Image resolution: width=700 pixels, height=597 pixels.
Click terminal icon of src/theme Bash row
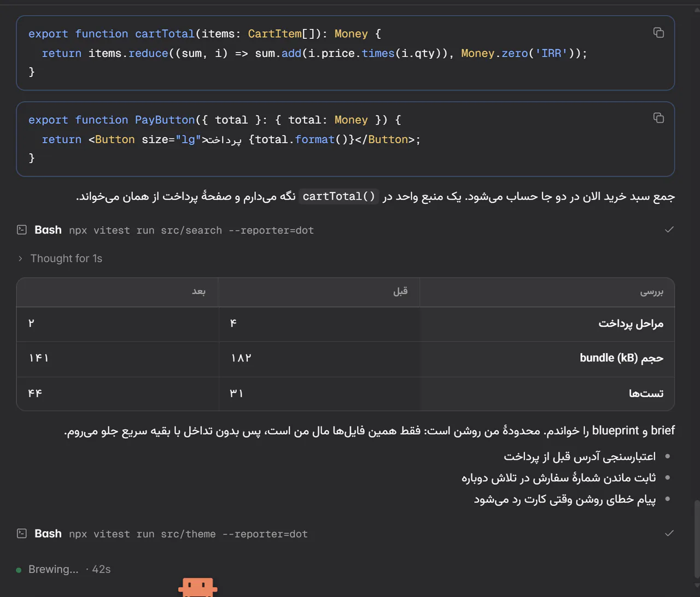[x=22, y=534]
